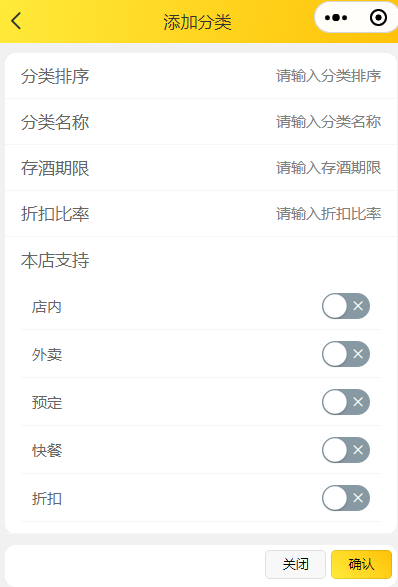Focus the 请输入分类排序 input field

328,76
